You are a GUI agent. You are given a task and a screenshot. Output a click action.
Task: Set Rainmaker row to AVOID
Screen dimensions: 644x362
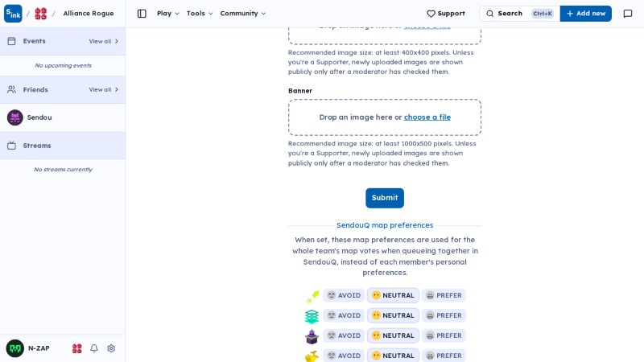[344, 356]
